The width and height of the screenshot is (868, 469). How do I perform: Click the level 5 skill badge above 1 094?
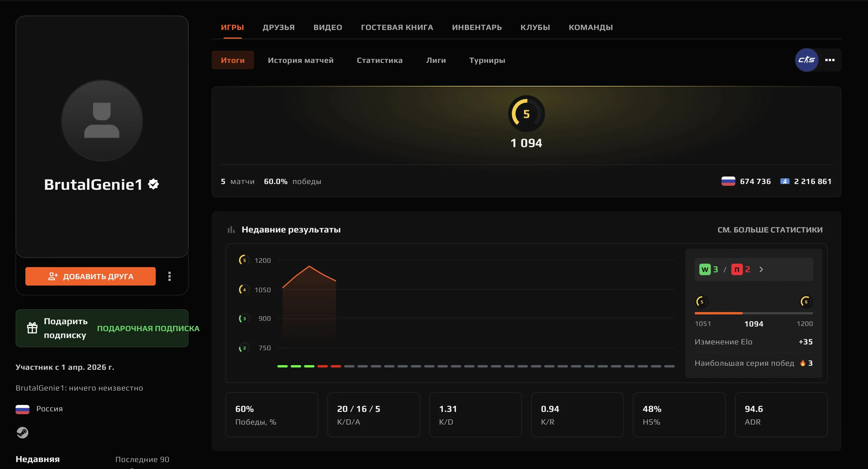click(x=526, y=114)
